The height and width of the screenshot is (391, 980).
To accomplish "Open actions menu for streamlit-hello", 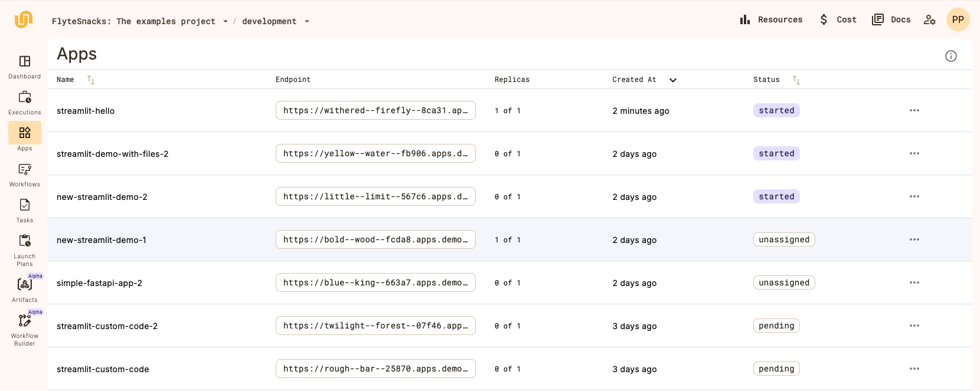I will 914,110.
